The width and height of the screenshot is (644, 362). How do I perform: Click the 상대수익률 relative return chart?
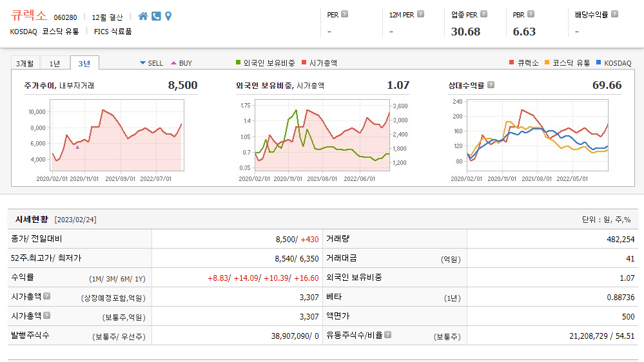click(537, 135)
